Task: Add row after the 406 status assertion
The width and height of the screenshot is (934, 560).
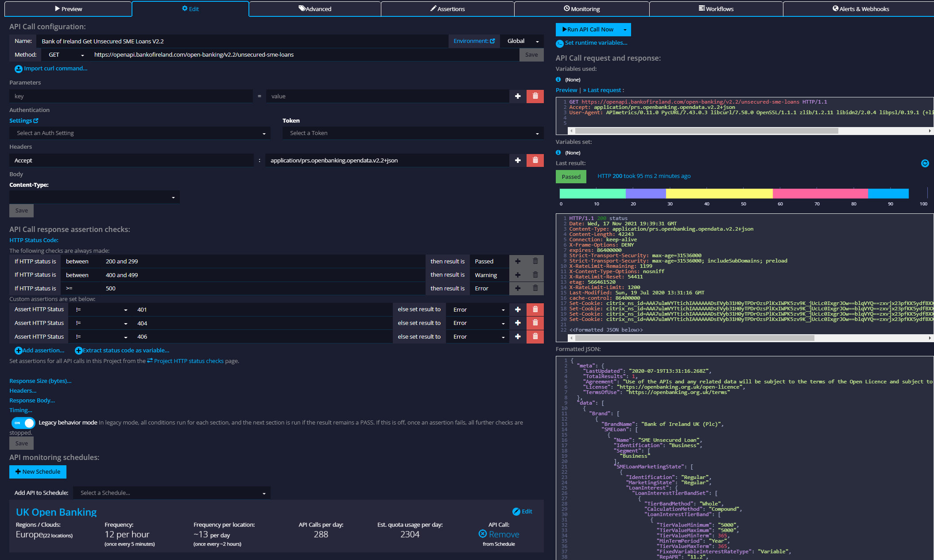Action: click(x=518, y=336)
